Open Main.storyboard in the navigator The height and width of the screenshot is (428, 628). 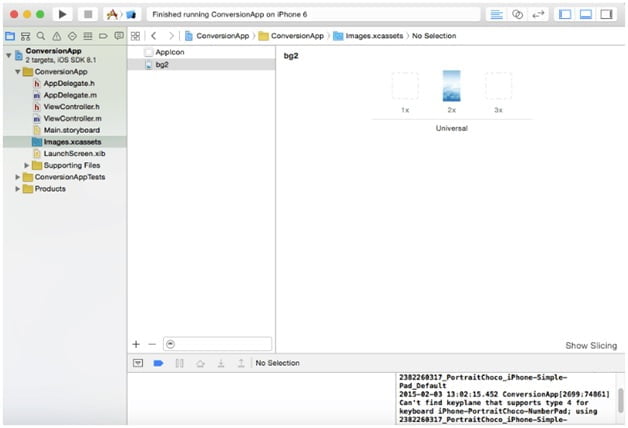(x=72, y=130)
